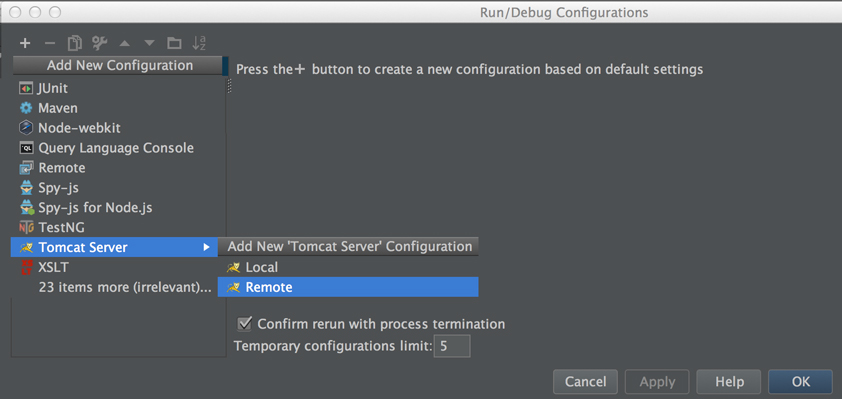Show 23 items more (irrelevant)
Image resolution: width=842 pixels, height=399 pixels.
pyautogui.click(x=125, y=287)
